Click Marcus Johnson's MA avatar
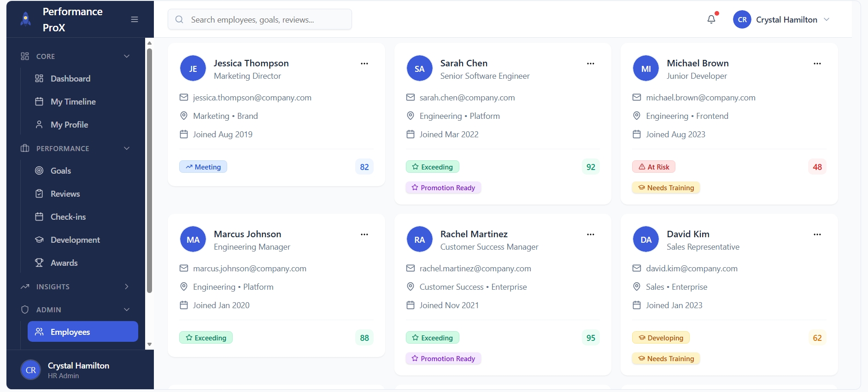Screen dimensions: 868x392 (193, 240)
